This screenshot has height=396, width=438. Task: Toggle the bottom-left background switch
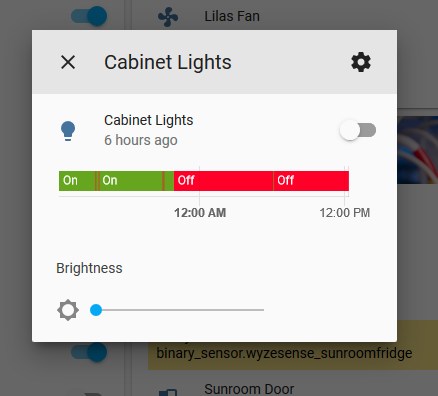click(x=89, y=352)
